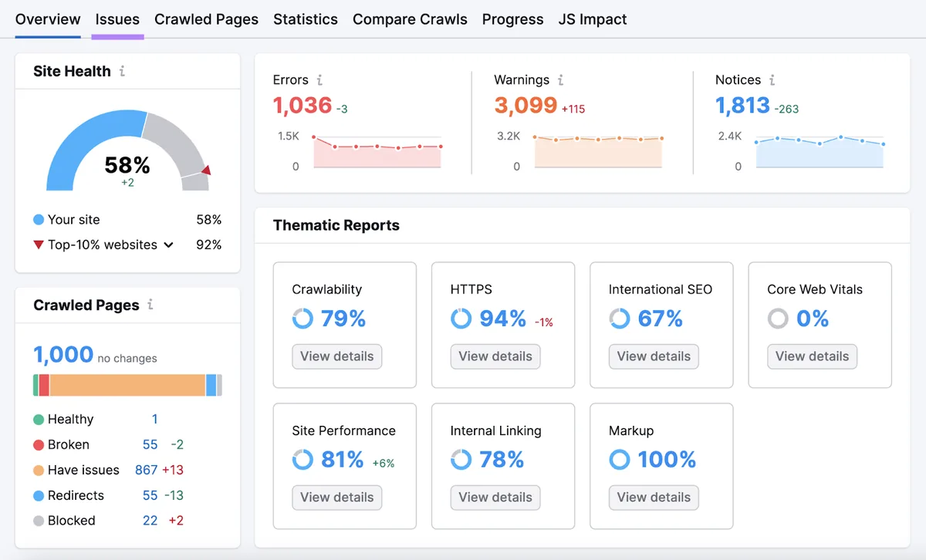
Task: Click the Internal Linking donut chart icon
Action: [461, 460]
